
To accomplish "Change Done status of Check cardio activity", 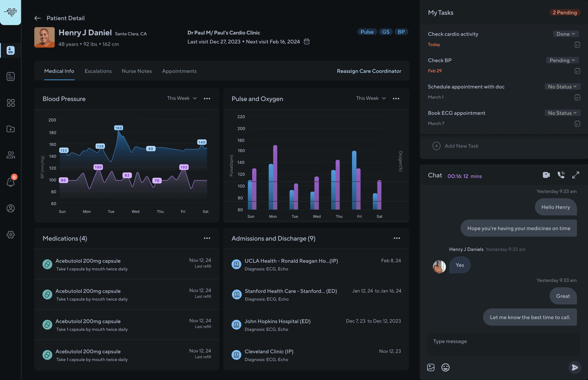I will [566, 34].
